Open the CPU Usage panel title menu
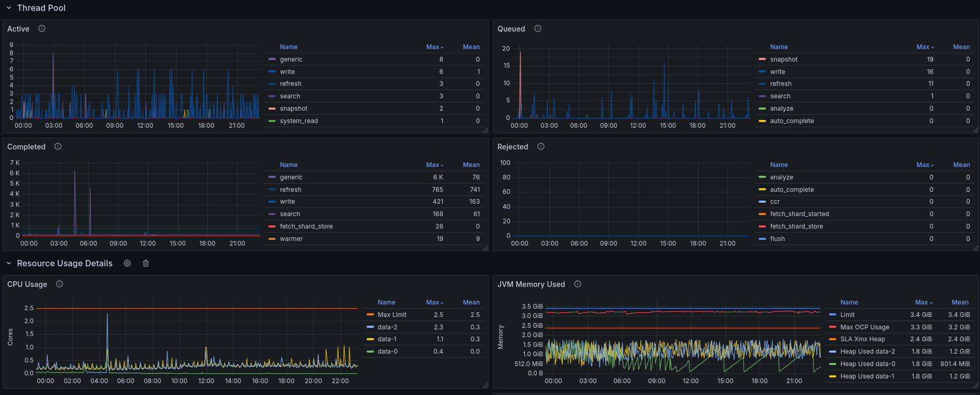The image size is (980, 395). 27,284
